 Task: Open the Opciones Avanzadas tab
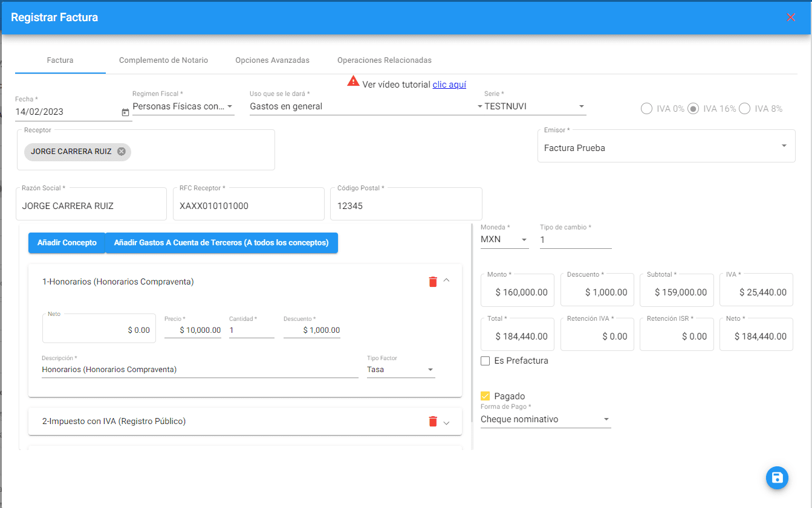272,60
